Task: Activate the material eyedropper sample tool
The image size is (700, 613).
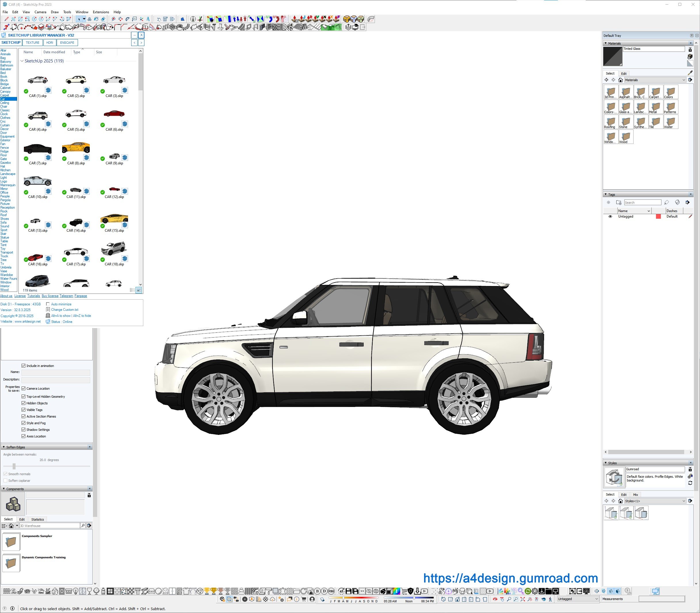Action: point(690,73)
